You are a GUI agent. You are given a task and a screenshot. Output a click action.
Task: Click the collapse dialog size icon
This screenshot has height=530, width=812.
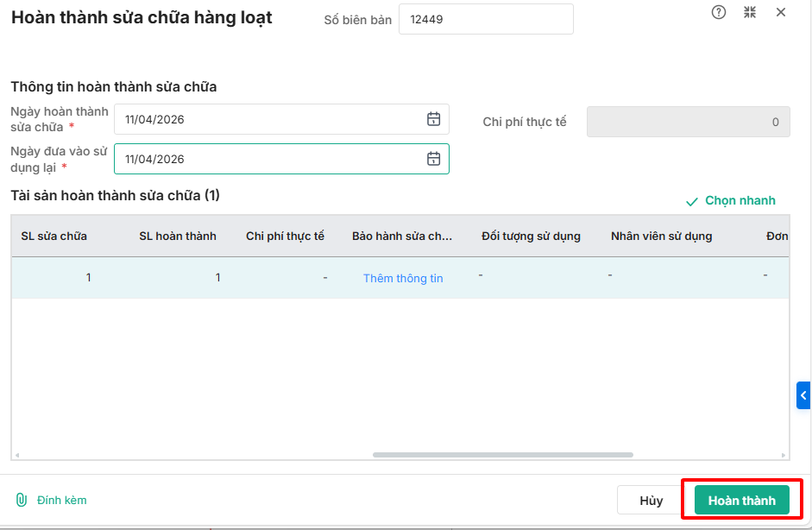(750, 12)
